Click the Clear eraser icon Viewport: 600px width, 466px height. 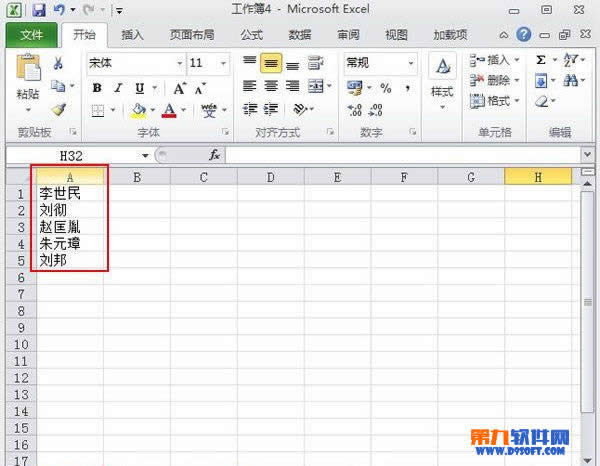(541, 102)
